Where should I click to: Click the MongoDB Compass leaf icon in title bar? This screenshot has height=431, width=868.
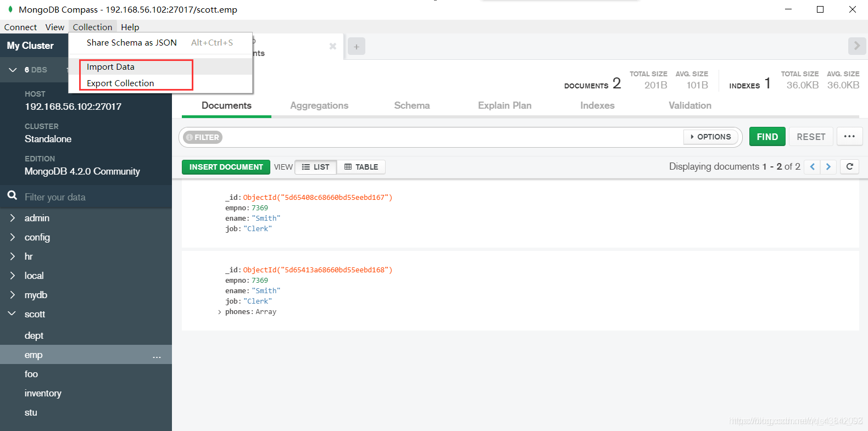10,9
